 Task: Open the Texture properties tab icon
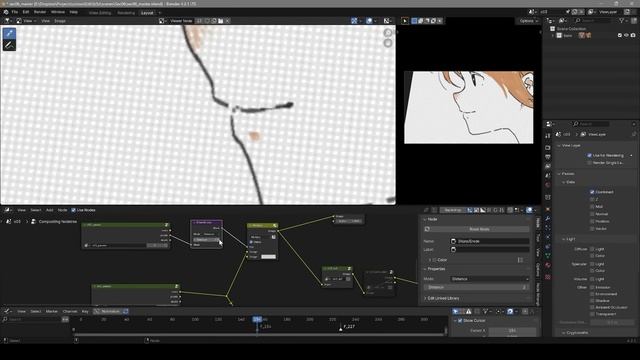tap(548, 277)
